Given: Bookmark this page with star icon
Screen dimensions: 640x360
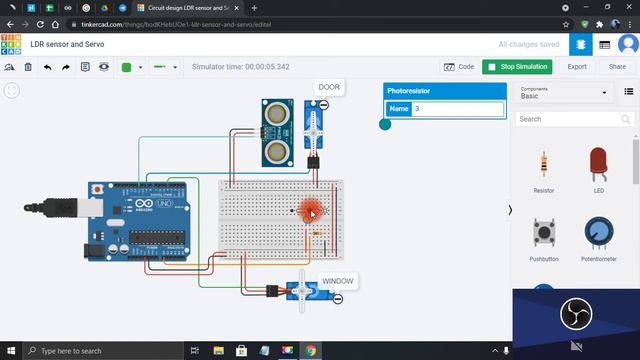Looking at the screenshot, I should (566, 24).
